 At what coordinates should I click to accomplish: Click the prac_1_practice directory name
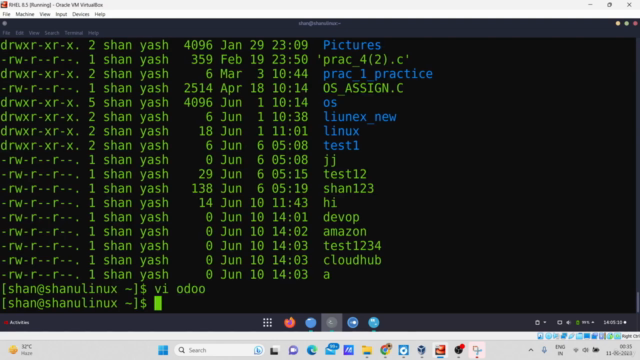pyautogui.click(x=378, y=74)
